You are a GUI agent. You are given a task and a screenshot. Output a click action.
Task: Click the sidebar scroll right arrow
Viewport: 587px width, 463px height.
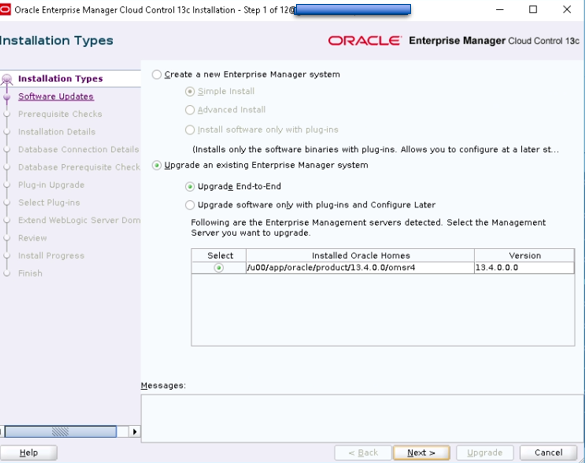click(134, 432)
